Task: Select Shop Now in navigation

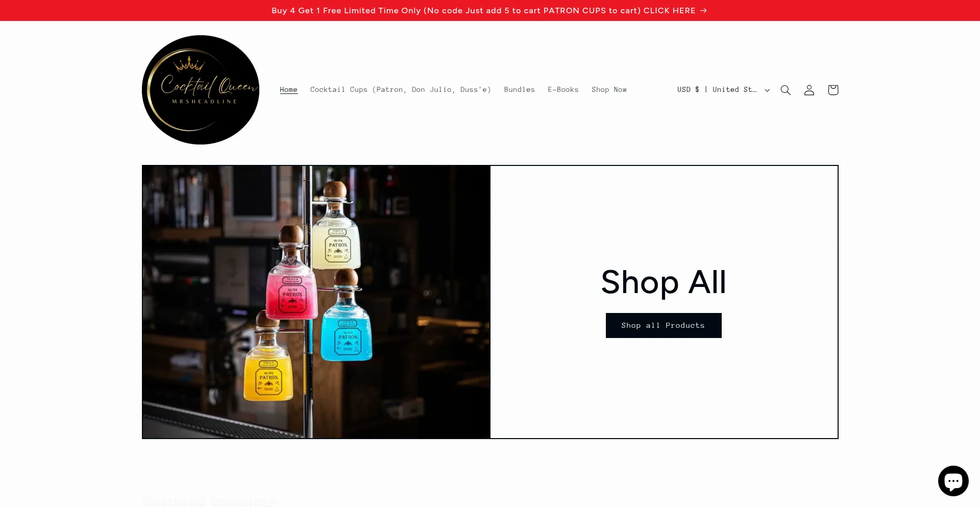Action: (609, 90)
